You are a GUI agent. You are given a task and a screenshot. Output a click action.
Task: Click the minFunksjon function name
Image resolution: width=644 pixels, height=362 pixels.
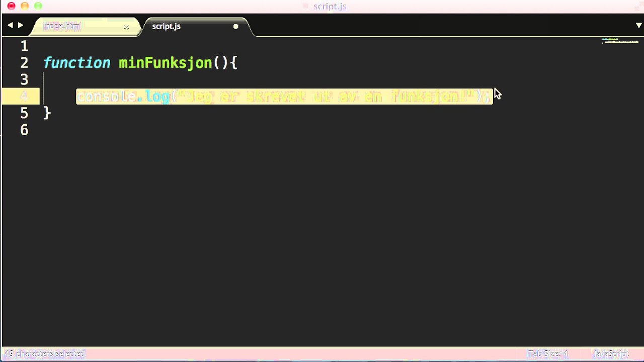pos(166,63)
